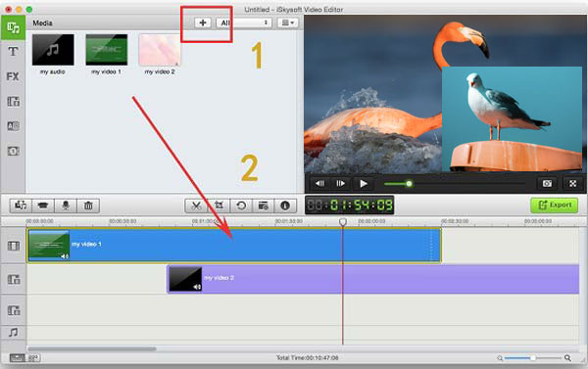Click the delete trash icon
The image size is (588, 369).
(x=88, y=206)
